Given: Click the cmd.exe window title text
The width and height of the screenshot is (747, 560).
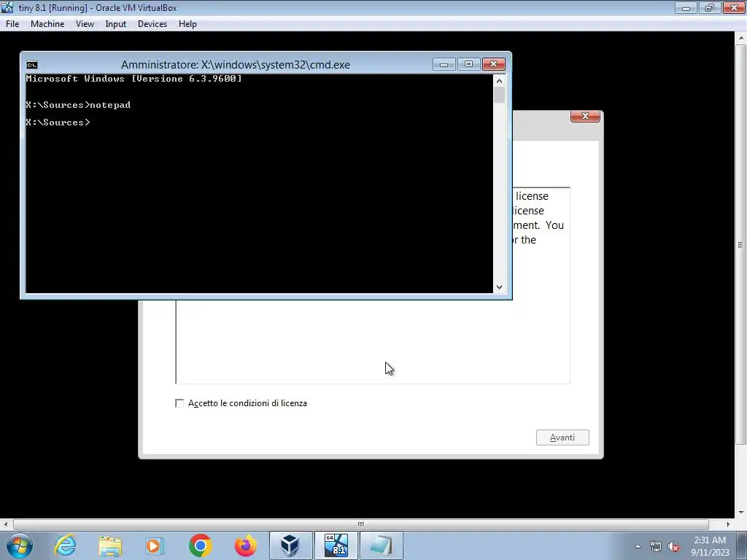Looking at the screenshot, I should click(x=236, y=65).
